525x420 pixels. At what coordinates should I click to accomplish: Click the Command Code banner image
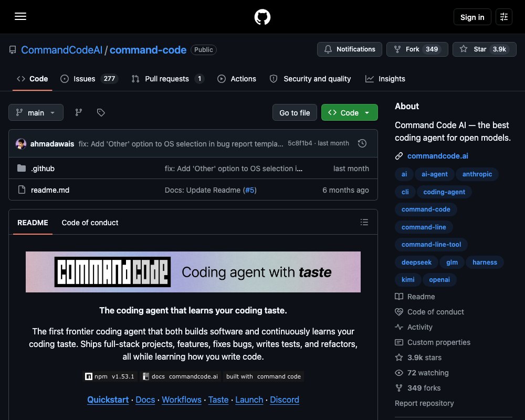(193, 272)
